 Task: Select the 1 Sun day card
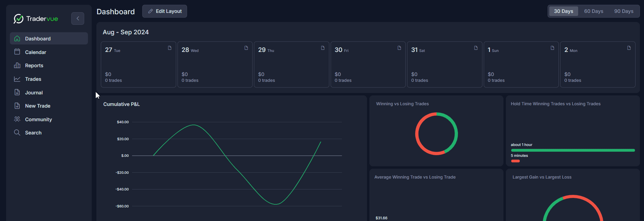coord(521,65)
